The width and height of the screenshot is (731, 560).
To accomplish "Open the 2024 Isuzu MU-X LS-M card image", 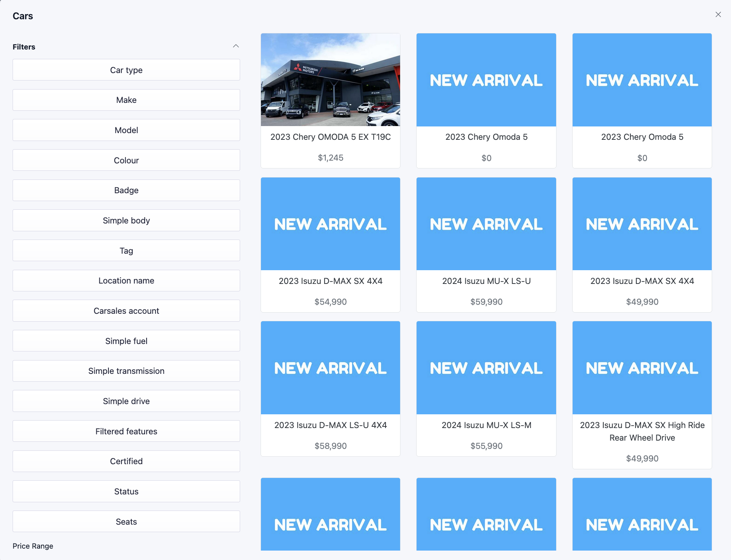I will click(486, 368).
